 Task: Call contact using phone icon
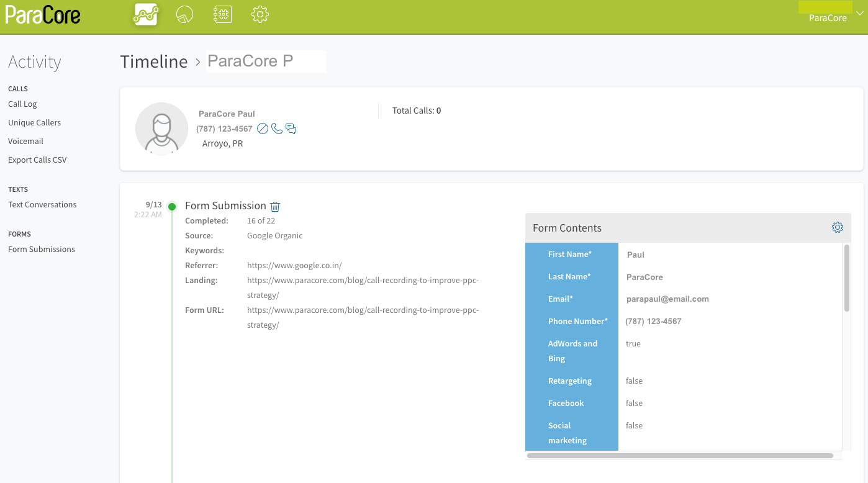277,129
